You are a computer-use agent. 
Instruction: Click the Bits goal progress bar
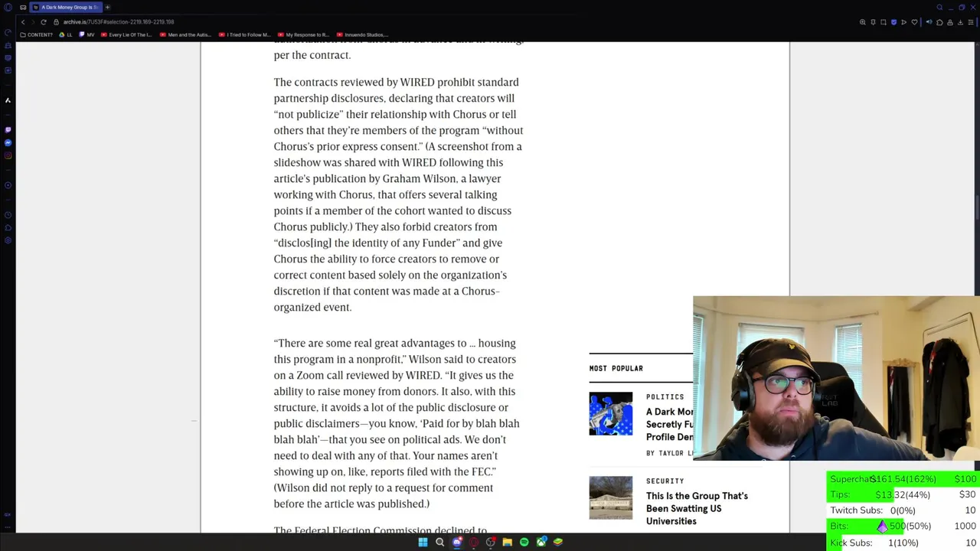pyautogui.click(x=903, y=526)
